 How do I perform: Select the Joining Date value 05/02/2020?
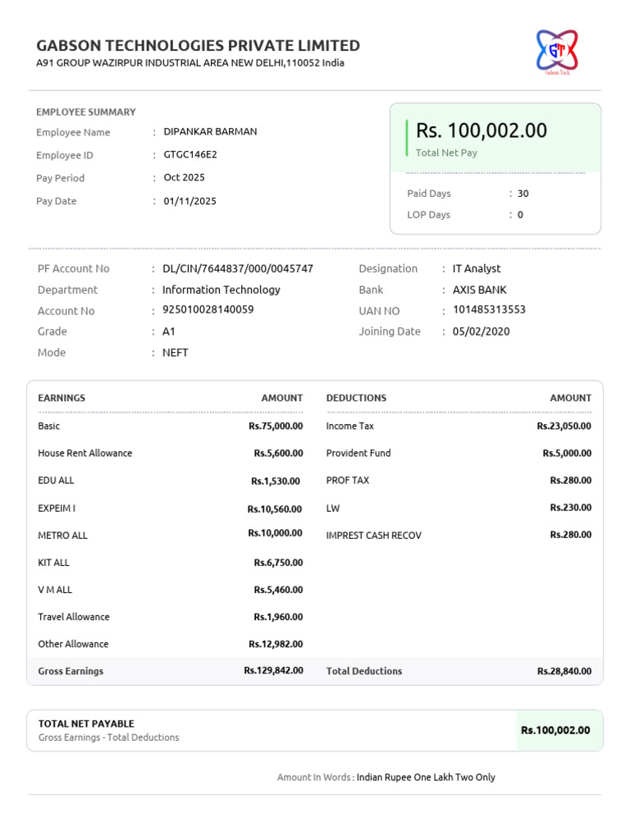[x=481, y=331]
